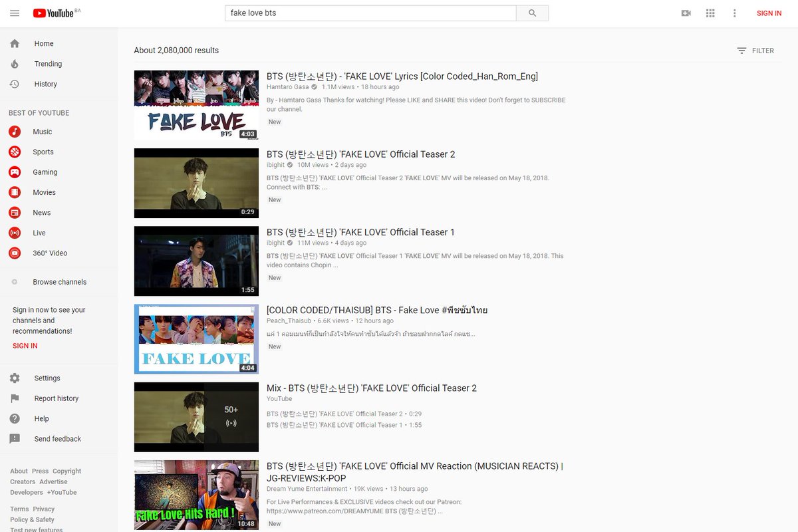Click the News channel icon
Image resolution: width=798 pixels, height=532 pixels.
pyautogui.click(x=15, y=213)
